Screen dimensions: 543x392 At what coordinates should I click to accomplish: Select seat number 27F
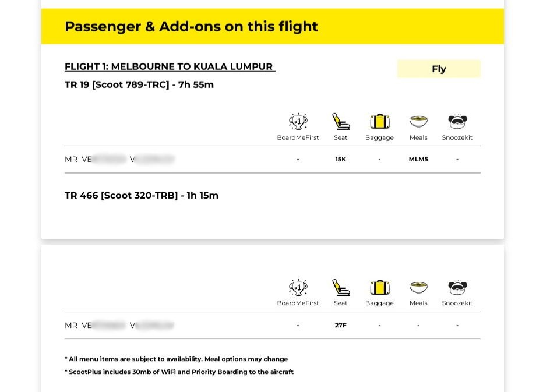tap(341, 326)
